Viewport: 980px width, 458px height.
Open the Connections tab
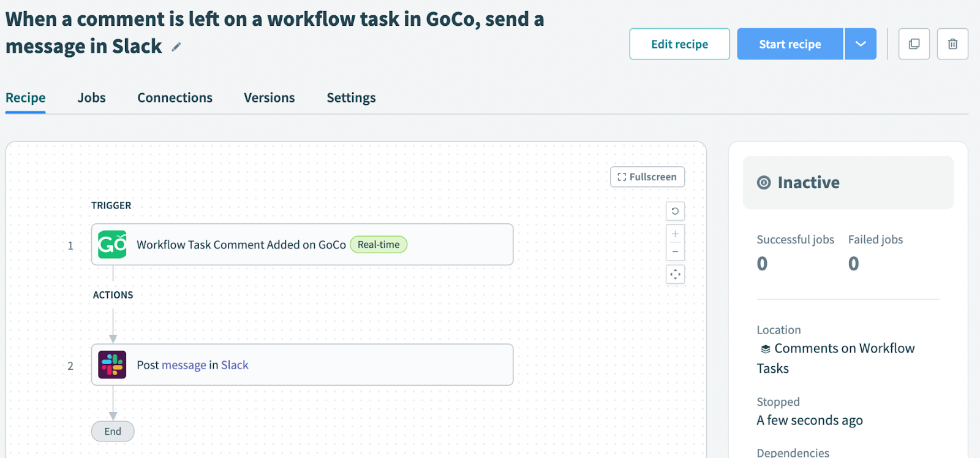(175, 98)
